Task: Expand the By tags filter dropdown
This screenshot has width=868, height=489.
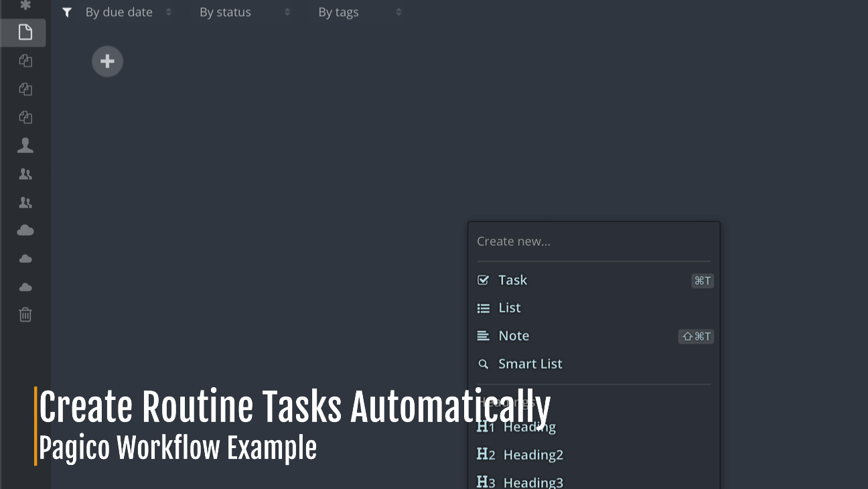Action: tap(360, 12)
